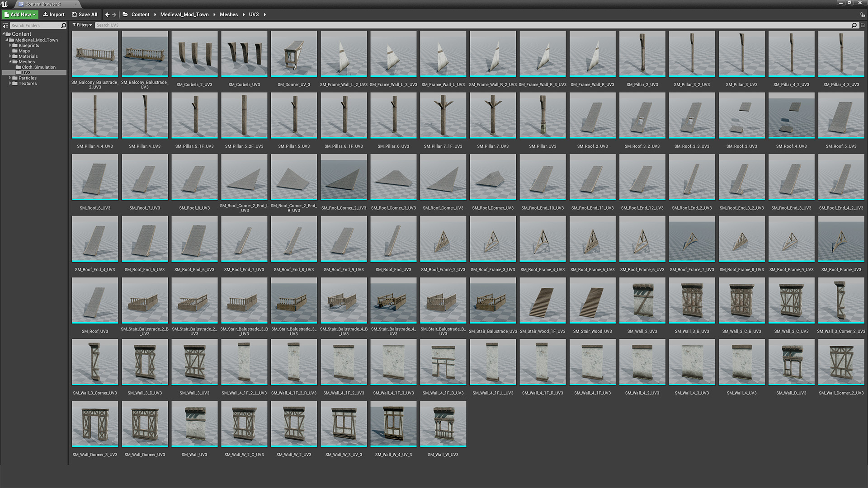Select the Cloth_Simulation folder
Viewport: 868px width, 488px height.
coord(38,67)
